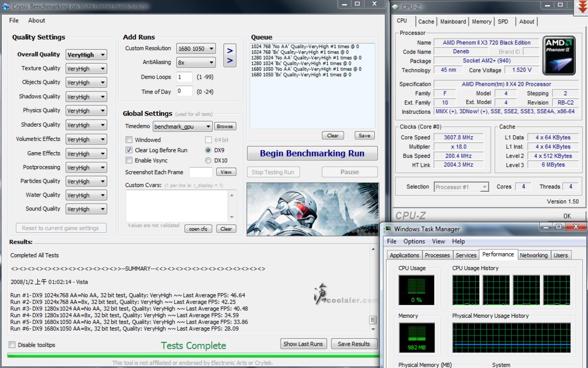Open the Overall Quality dropdown
The width and height of the screenshot is (588, 368).
coord(86,54)
